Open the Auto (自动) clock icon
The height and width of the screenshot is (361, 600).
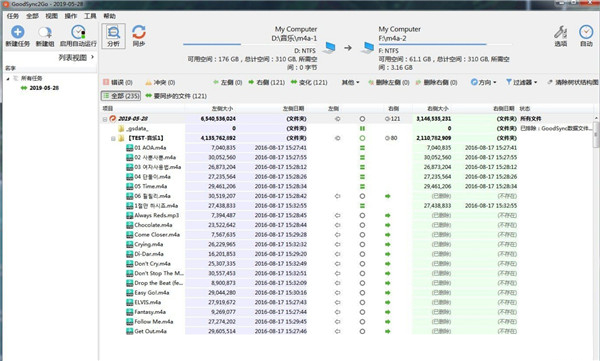586,32
